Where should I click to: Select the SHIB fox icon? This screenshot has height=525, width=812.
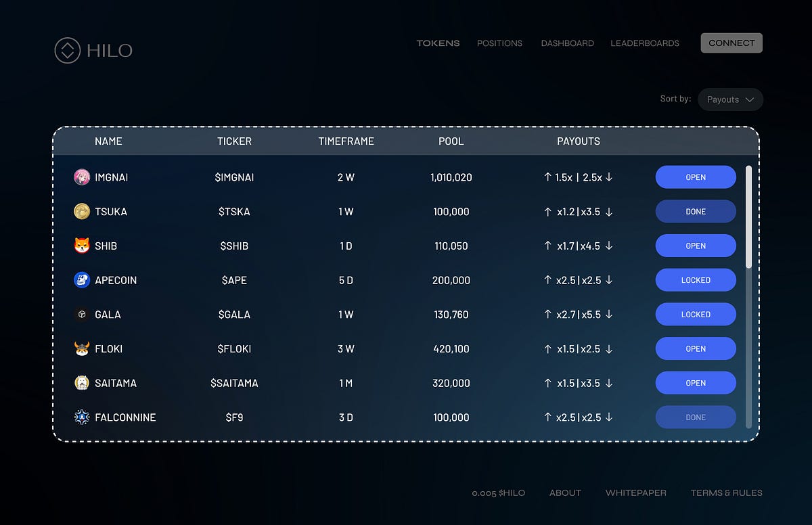pos(81,246)
